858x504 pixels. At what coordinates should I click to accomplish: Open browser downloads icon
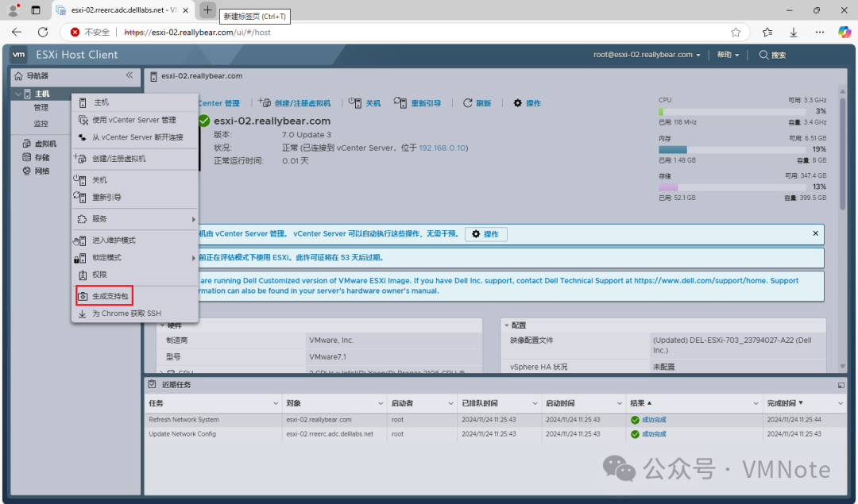tap(794, 33)
